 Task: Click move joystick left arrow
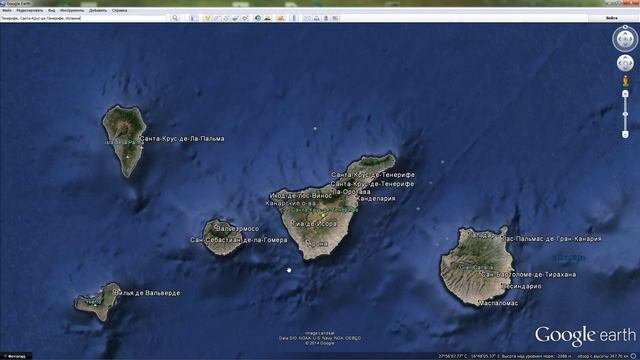pyautogui.click(x=620, y=63)
